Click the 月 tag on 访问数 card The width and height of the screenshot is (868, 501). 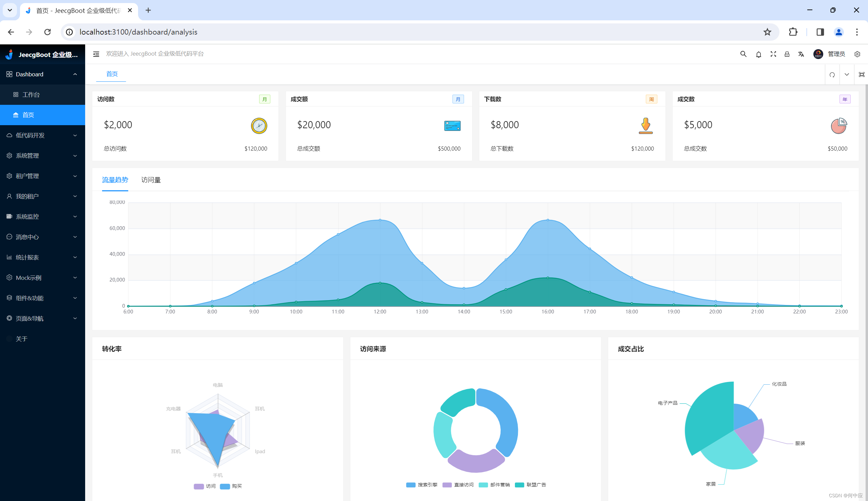click(265, 99)
